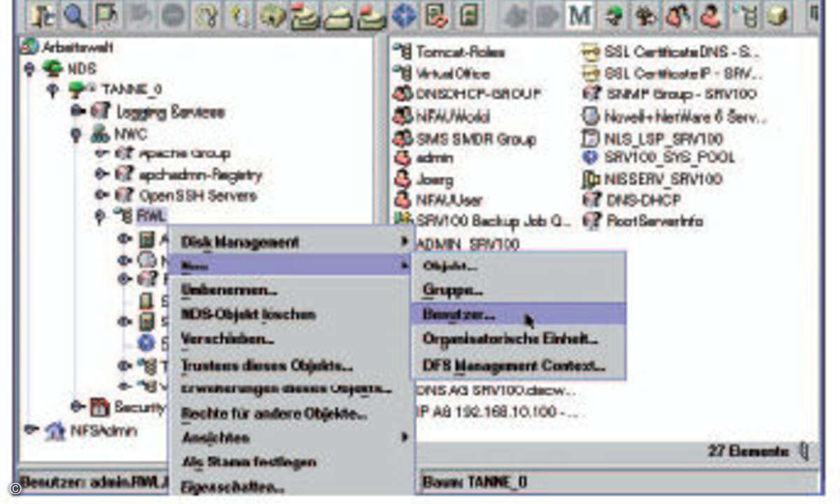The image size is (840, 504).
Task: Click the DNSDHCP-GROUP group icon
Action: tap(402, 94)
